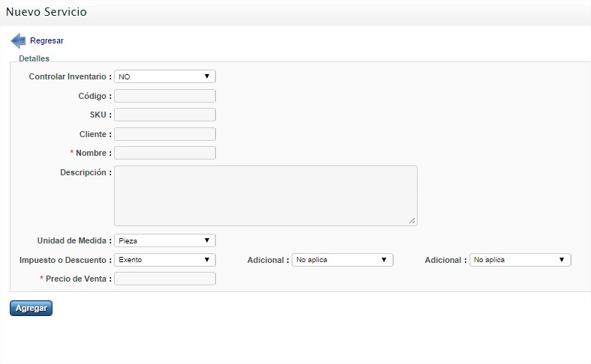
Task: Expand the Impuesto o Descuento dropdown
Action: [165, 260]
